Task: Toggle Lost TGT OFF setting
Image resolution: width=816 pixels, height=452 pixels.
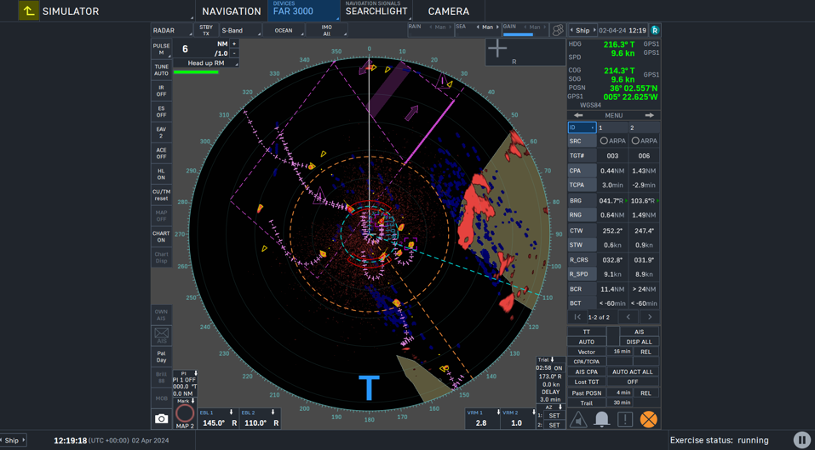Action: [632, 382]
